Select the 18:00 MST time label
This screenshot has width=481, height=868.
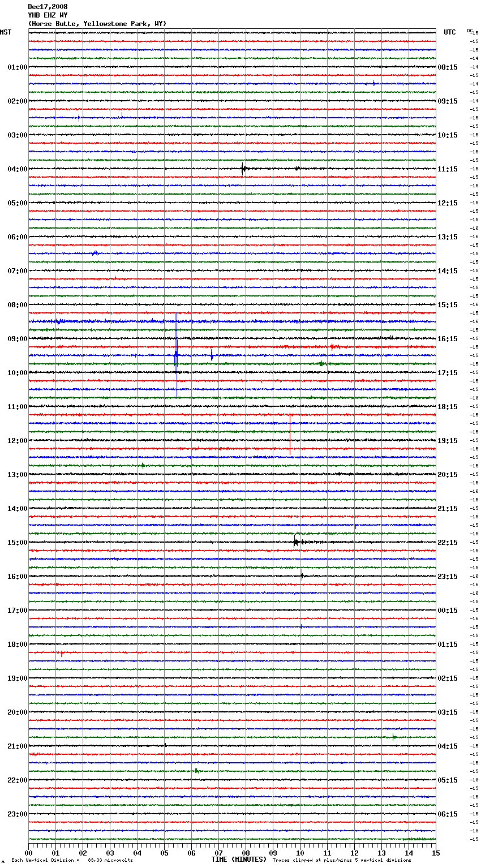[x=18, y=644]
